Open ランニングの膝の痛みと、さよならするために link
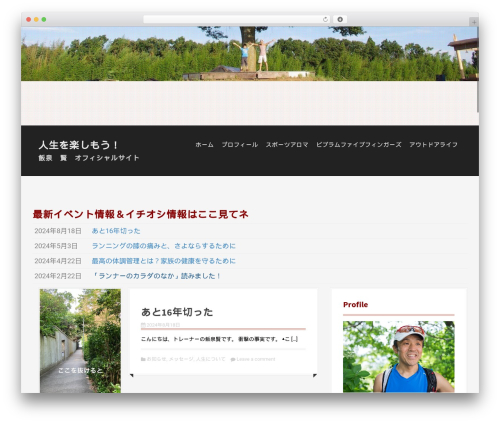 pyautogui.click(x=163, y=246)
